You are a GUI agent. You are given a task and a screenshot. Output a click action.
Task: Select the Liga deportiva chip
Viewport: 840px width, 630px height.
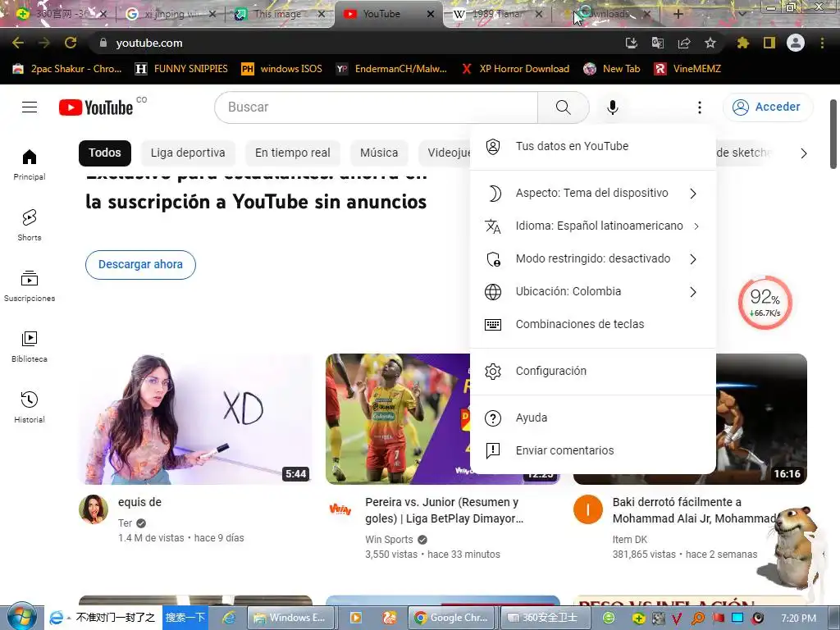[188, 153]
